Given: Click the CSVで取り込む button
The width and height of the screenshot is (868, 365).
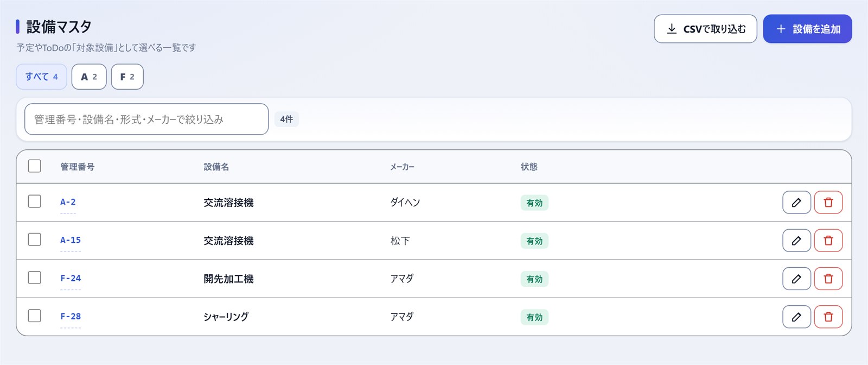Looking at the screenshot, I should tap(705, 29).
